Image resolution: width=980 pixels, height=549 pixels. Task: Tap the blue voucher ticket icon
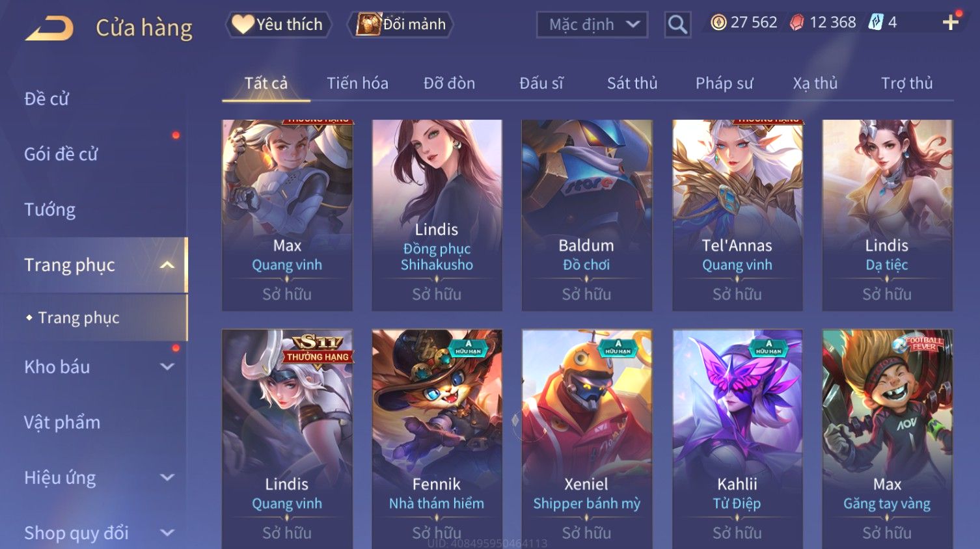(876, 23)
